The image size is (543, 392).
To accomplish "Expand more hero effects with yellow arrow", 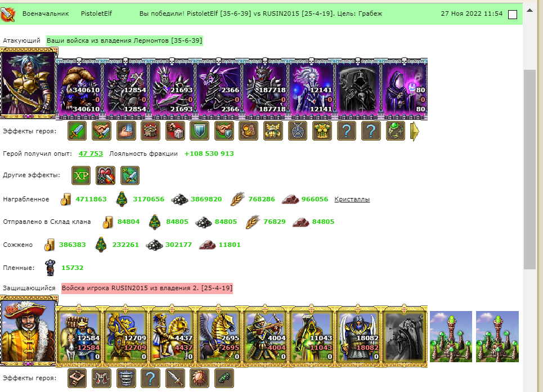I will [x=415, y=132].
